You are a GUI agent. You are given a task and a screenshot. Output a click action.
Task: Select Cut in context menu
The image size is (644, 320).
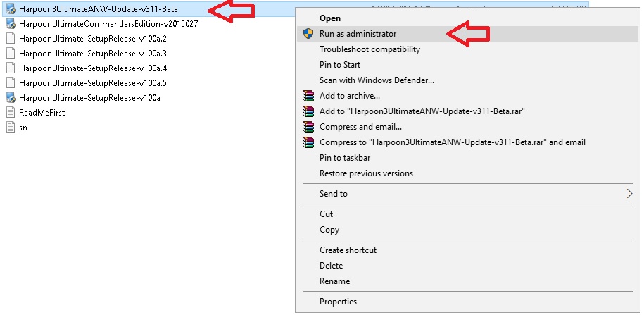coord(326,214)
